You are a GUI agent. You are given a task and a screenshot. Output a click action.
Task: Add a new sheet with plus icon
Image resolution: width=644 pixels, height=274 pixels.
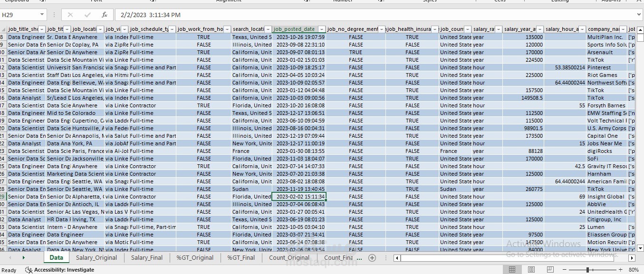pyautogui.click(x=372, y=258)
